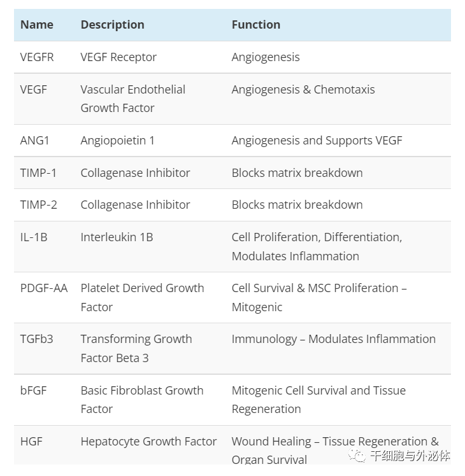Click the HGF name cell

coord(31,442)
